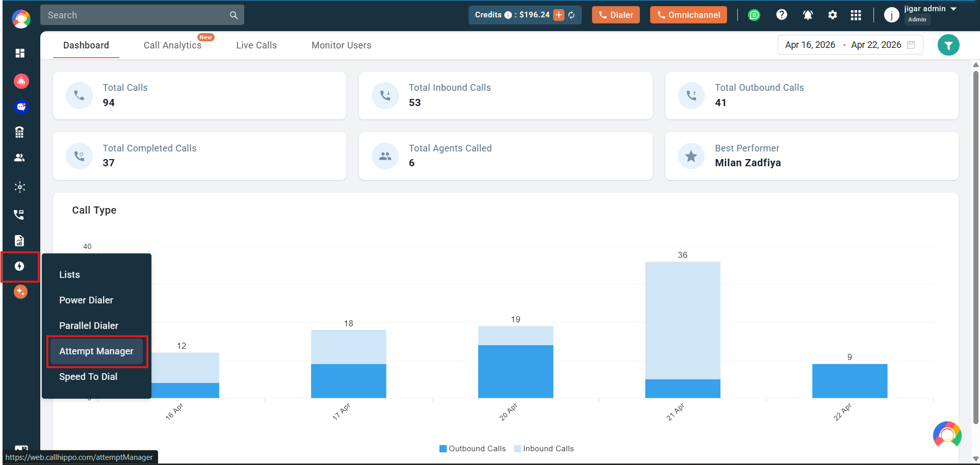Open the green coin rewards icon
Image resolution: width=980 pixels, height=465 pixels.
(754, 15)
